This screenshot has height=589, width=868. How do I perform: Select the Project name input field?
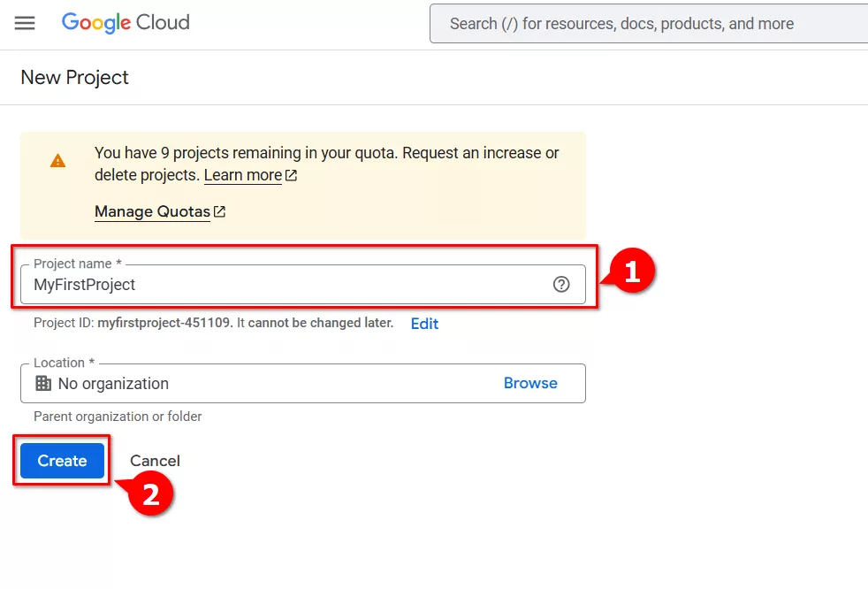tap(265, 284)
